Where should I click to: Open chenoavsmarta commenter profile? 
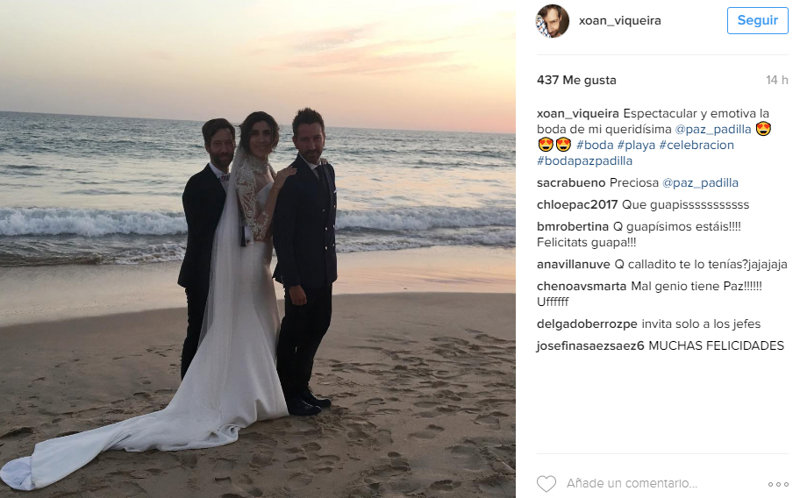click(582, 286)
